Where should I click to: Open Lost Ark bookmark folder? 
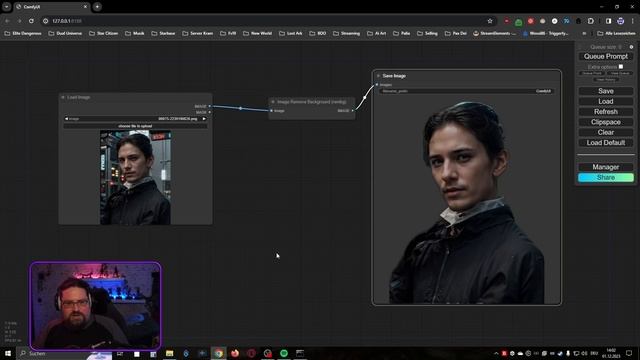pyautogui.click(x=291, y=33)
